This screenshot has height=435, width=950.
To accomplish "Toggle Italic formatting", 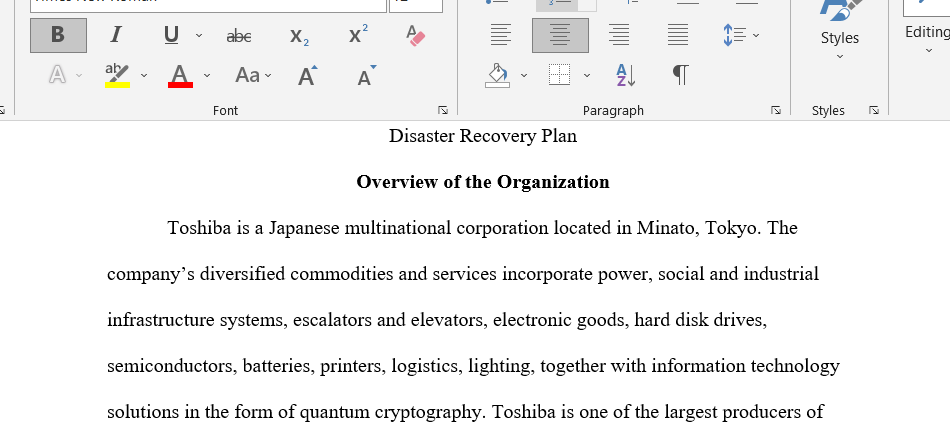I will point(115,35).
